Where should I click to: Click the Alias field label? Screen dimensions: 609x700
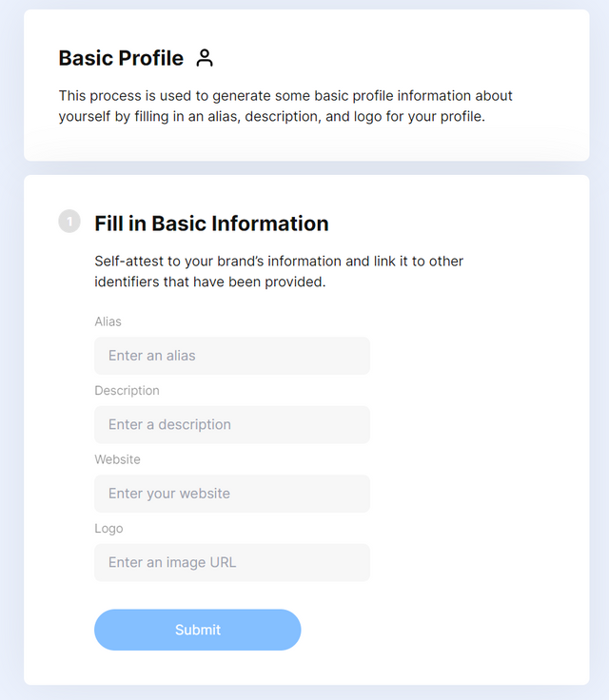[108, 321]
